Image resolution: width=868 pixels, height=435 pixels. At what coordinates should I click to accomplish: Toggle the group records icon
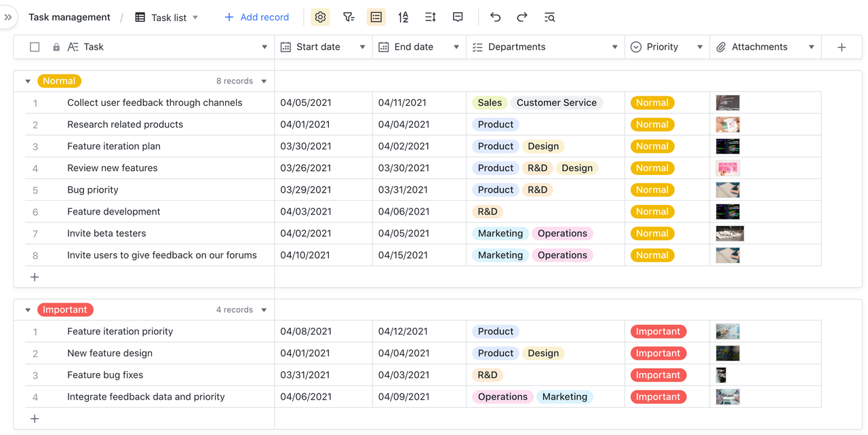(376, 17)
